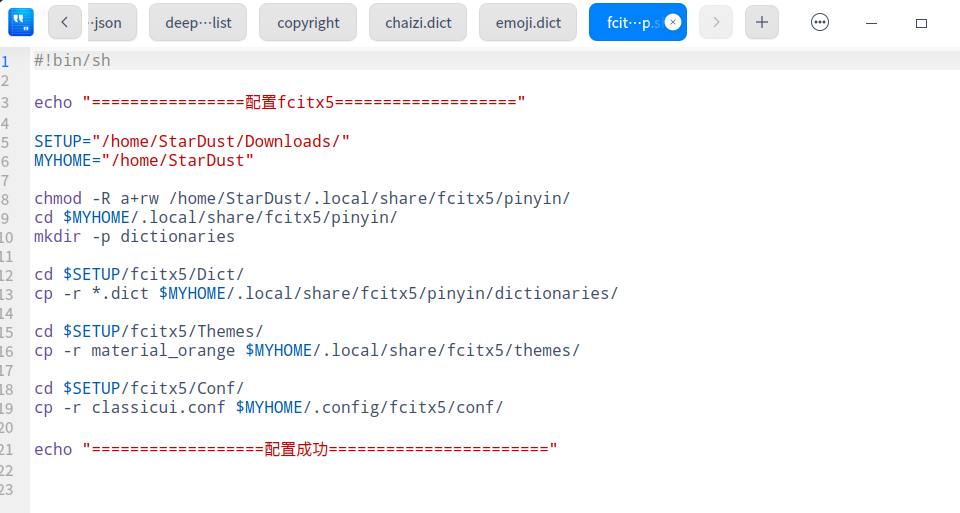Click the cp -r *.dict line
Viewport: 960px width, 513px height.
pyautogui.click(x=326, y=293)
